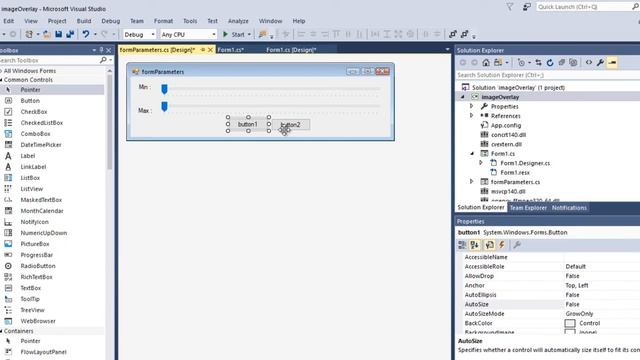Viewport: 640px width, 360px height.
Task: Click Collapse All icon in Solution Explorer
Action: (x=562, y=62)
